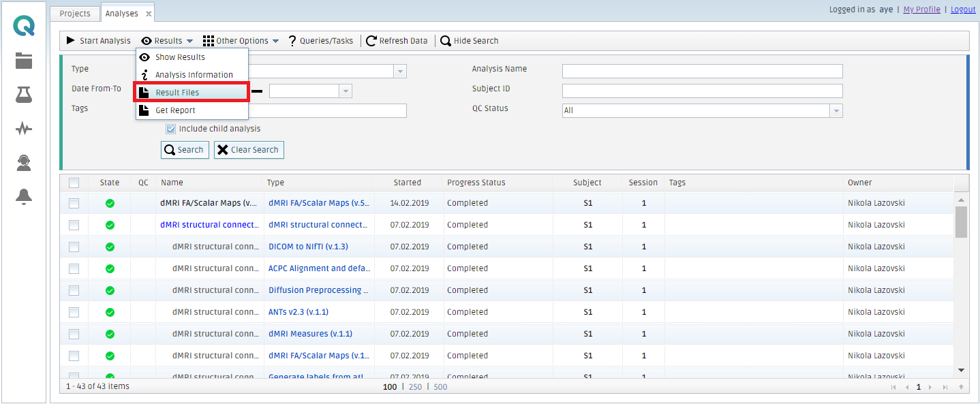Check the ACPC Alignment row checkbox
This screenshot has width=980, height=404.
pyautogui.click(x=74, y=268)
